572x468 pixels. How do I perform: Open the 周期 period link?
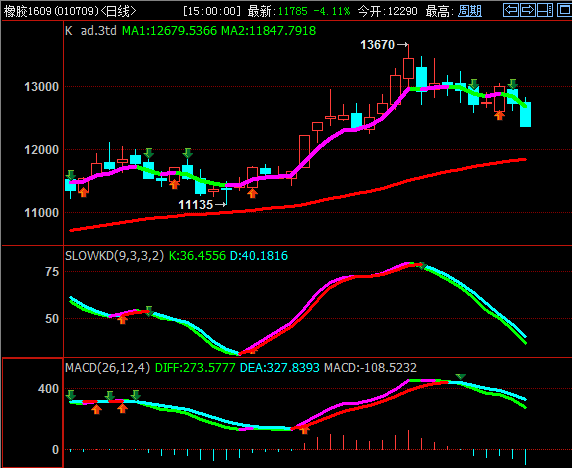470,11
